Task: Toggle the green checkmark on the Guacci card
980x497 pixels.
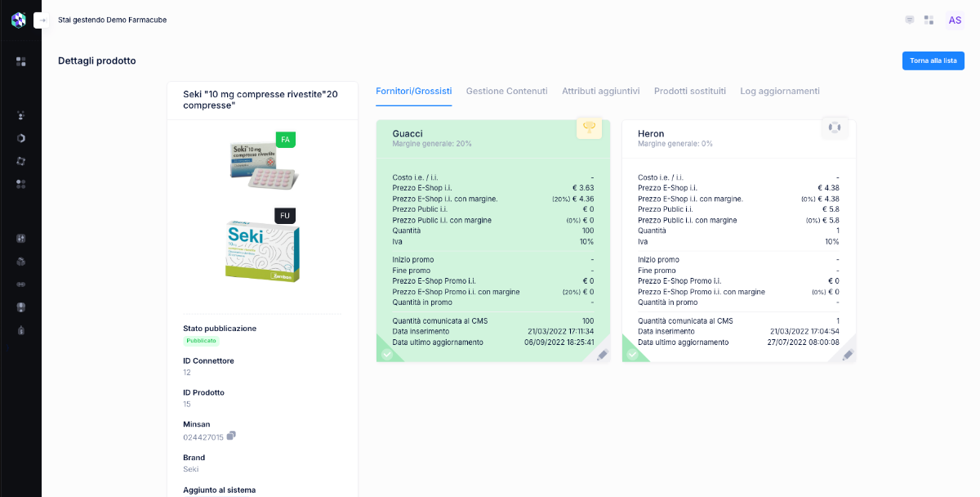Action: pos(387,355)
